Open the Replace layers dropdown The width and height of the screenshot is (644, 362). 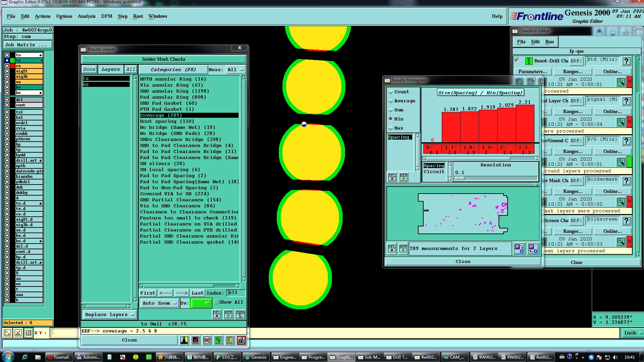(110, 315)
